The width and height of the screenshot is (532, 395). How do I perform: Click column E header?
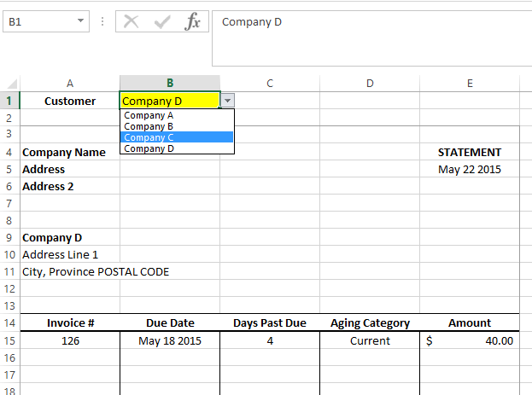point(470,83)
